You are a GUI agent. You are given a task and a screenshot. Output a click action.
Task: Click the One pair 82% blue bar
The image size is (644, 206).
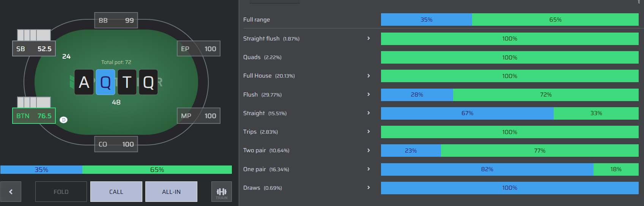point(487,169)
